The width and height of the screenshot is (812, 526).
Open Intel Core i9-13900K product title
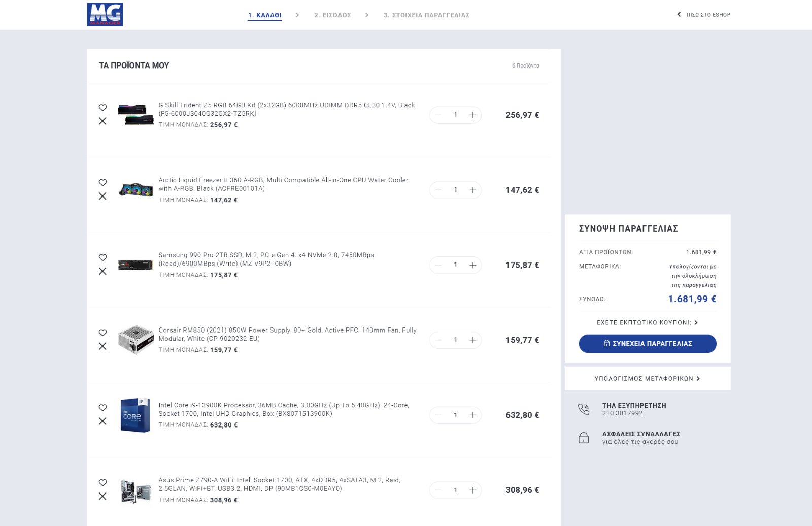point(284,410)
